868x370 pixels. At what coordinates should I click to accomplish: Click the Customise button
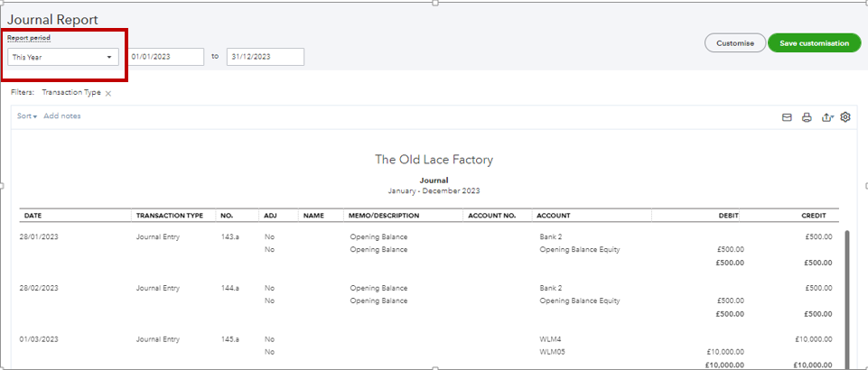click(734, 43)
